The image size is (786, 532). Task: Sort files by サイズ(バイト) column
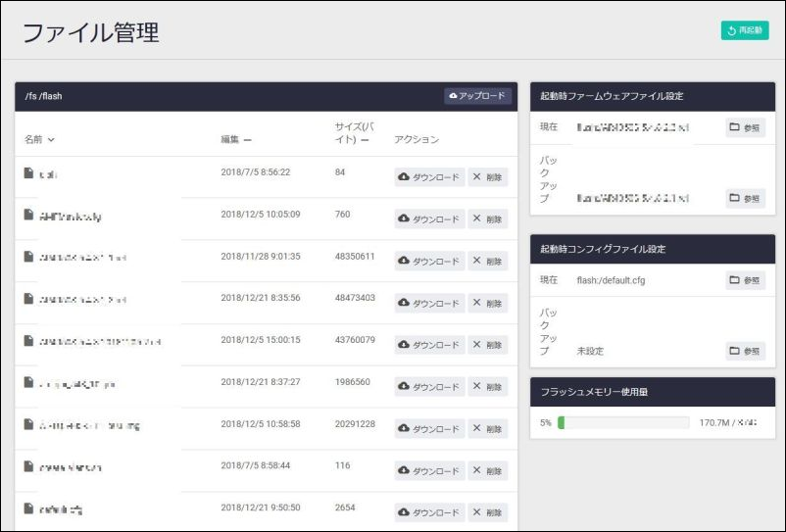(351, 133)
